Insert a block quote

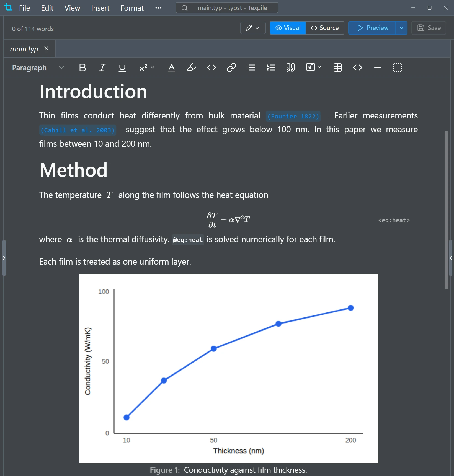[x=290, y=68]
